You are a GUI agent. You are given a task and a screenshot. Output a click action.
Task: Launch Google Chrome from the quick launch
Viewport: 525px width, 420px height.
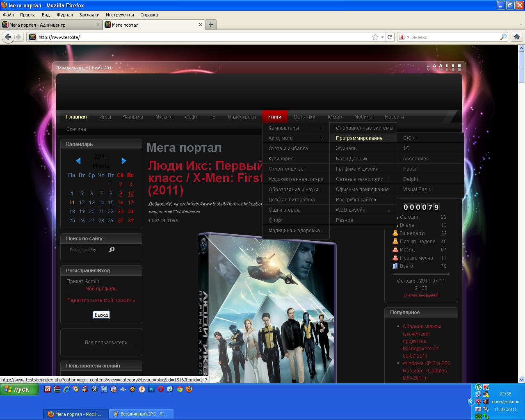click(x=180, y=389)
